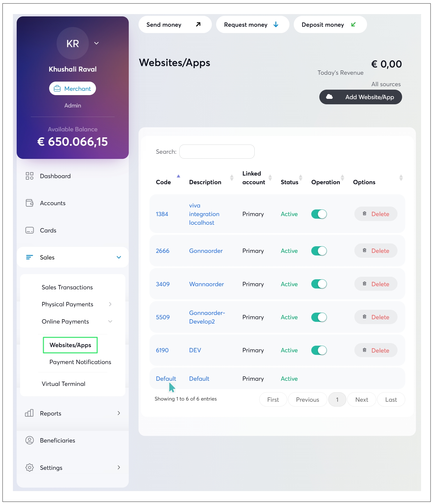Screen dimensions: 434x504
Task: Open Sales Transactions menu item
Action: 67,287
